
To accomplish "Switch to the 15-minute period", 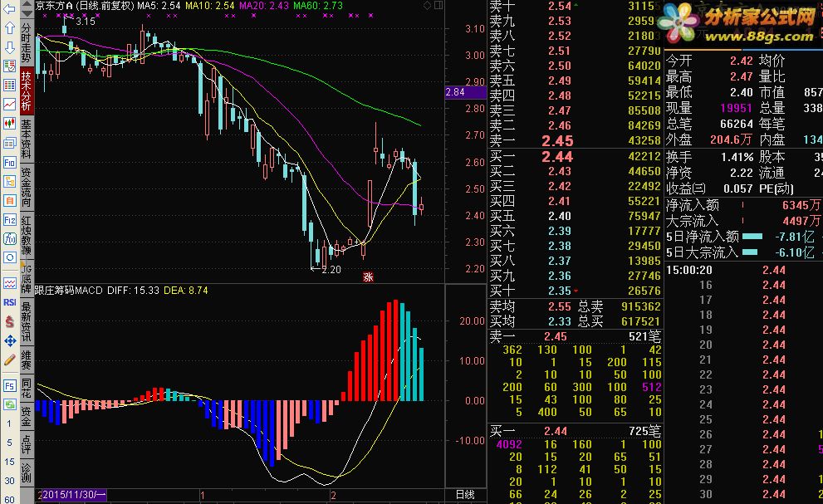I will coord(9,462).
